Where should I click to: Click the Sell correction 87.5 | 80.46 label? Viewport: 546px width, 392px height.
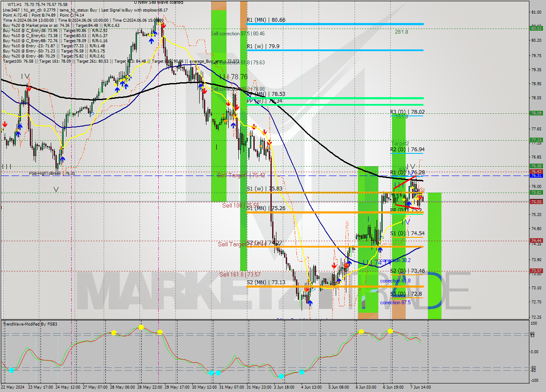pyautogui.click(x=238, y=34)
